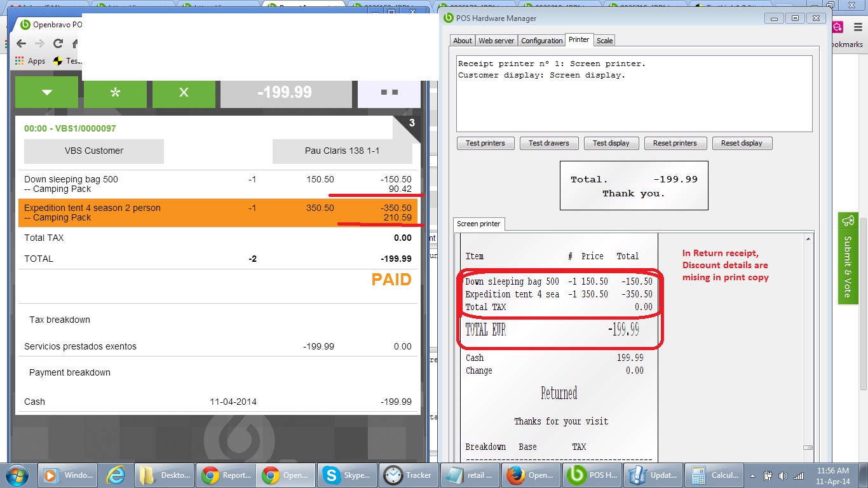Image resolution: width=868 pixels, height=488 pixels.
Task: Click the Test display button
Action: point(611,143)
